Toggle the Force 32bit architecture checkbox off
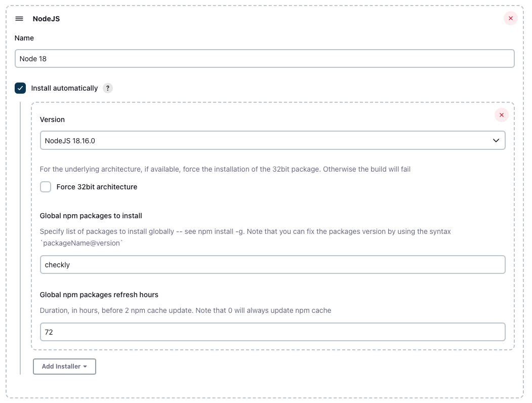532x403 pixels. coord(46,187)
